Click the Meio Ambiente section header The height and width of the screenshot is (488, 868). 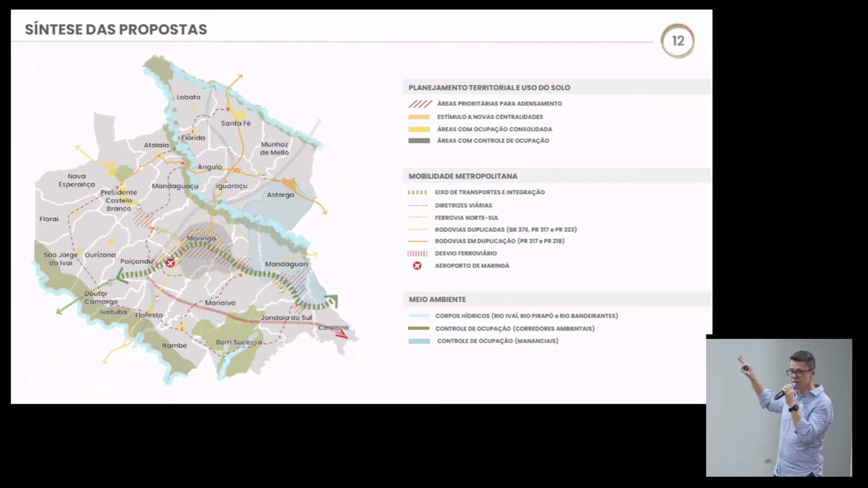click(437, 299)
